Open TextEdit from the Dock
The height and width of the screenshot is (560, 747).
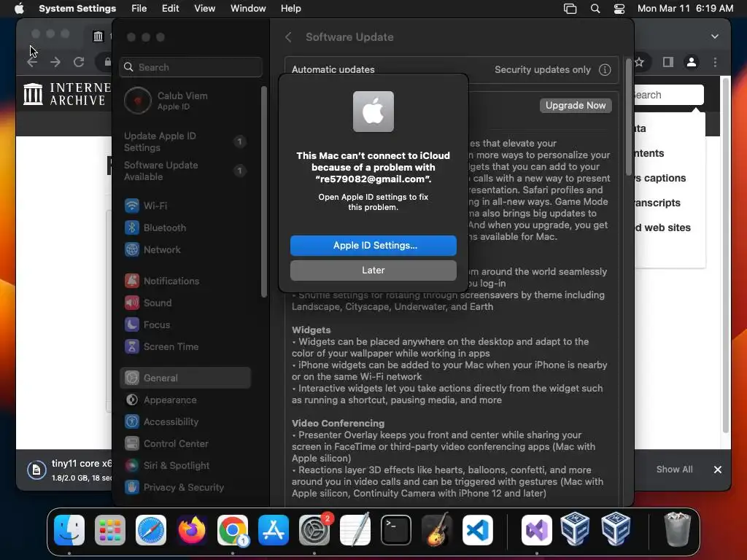click(x=355, y=530)
